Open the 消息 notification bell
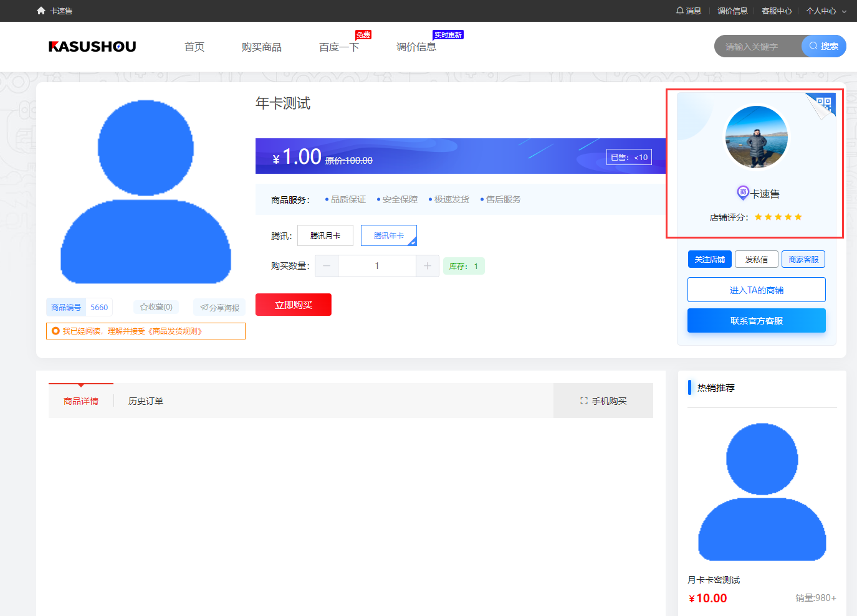 coord(689,11)
